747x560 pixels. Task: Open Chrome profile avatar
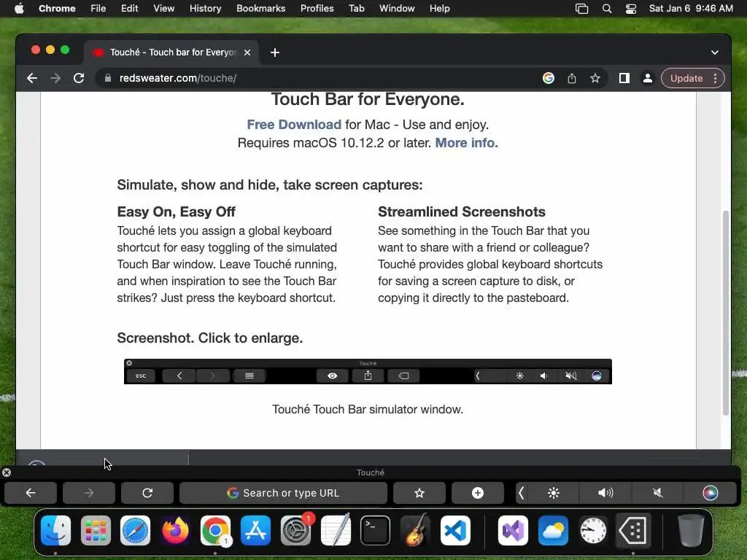pos(648,78)
